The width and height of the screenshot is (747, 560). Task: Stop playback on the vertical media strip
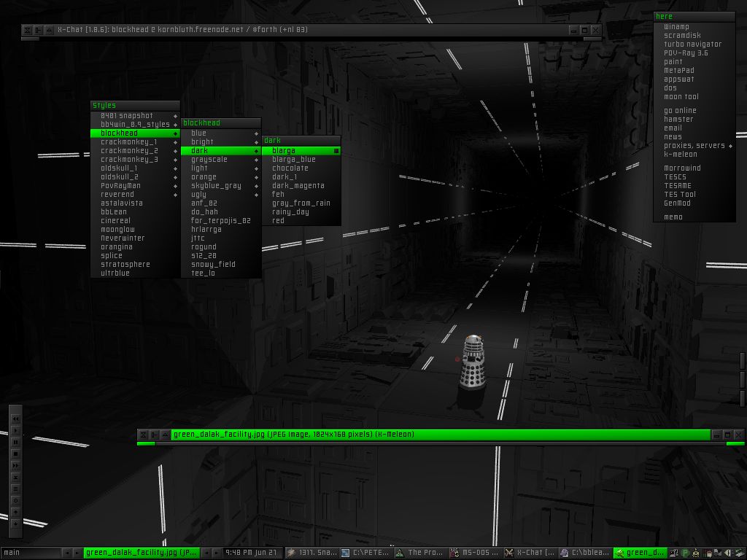tap(16, 454)
